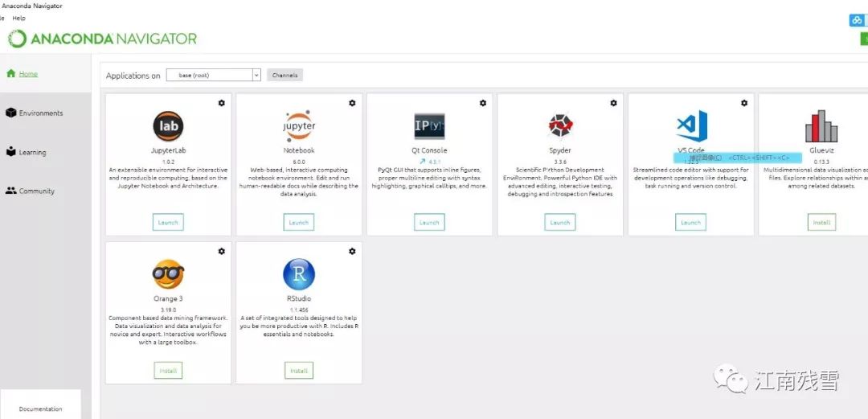
Task: Go to the Home tab
Action: (x=45, y=73)
